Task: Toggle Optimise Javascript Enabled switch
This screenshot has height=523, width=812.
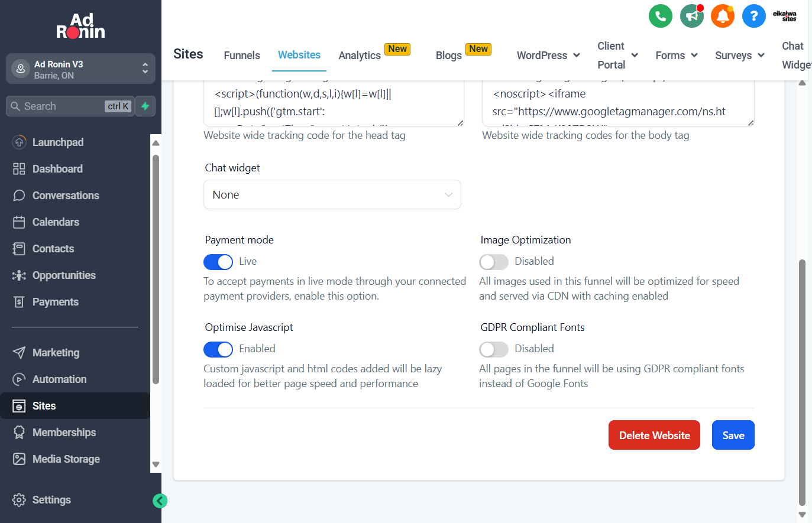Action: [x=218, y=349]
